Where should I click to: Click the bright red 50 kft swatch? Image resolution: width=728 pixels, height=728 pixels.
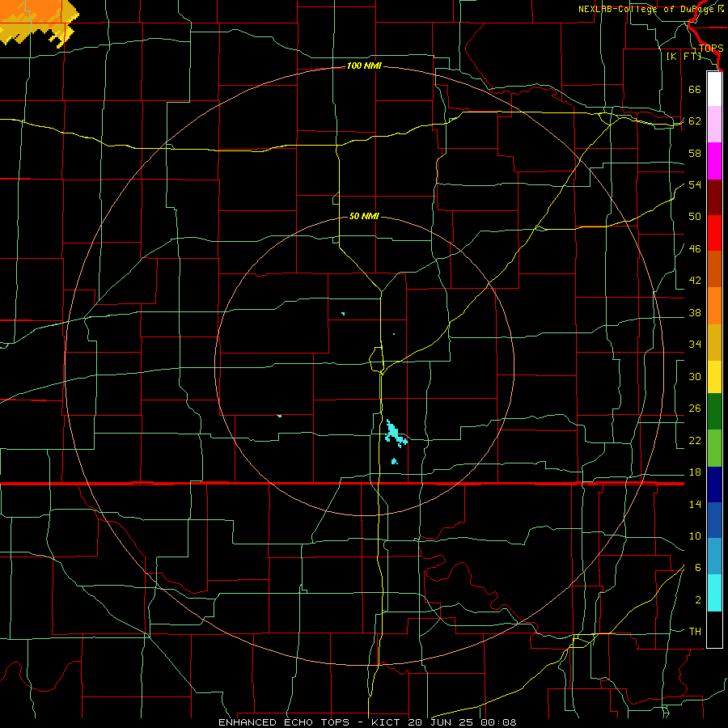[x=714, y=233]
